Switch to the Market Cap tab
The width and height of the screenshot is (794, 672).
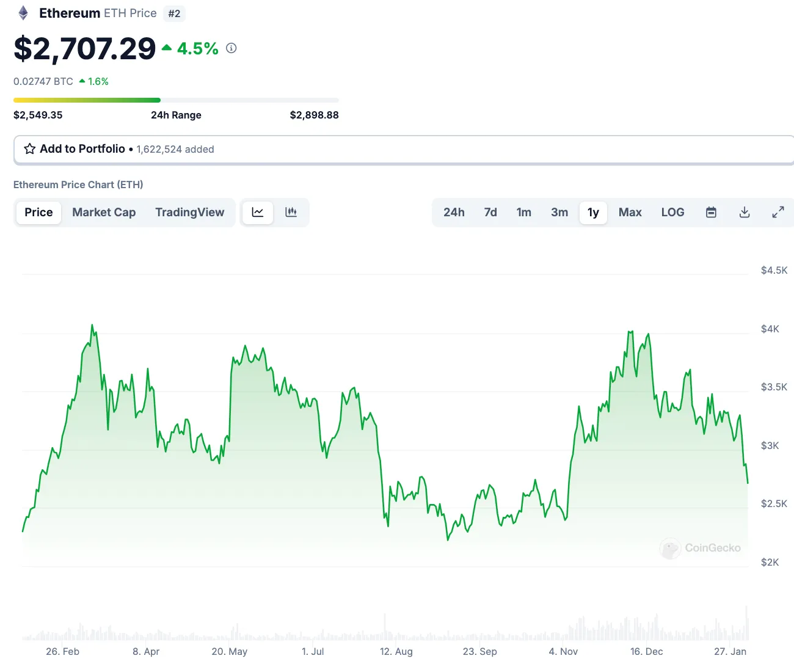(x=104, y=212)
